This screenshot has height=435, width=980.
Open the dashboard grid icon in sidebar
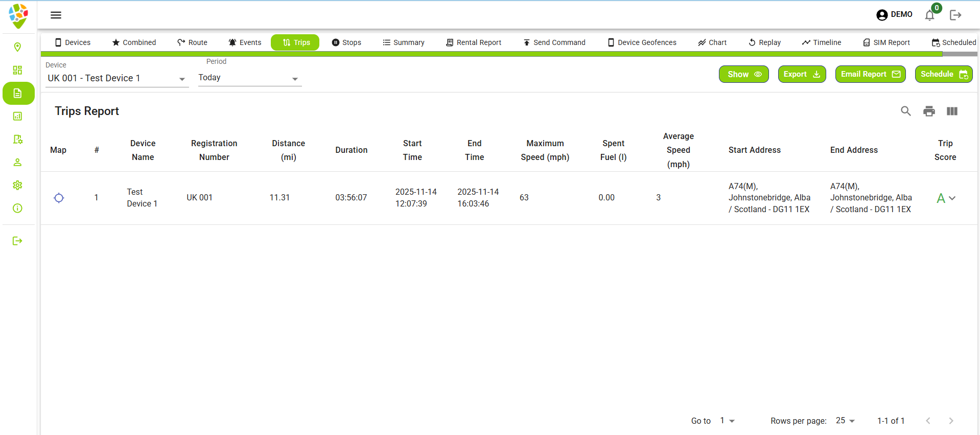click(17, 70)
